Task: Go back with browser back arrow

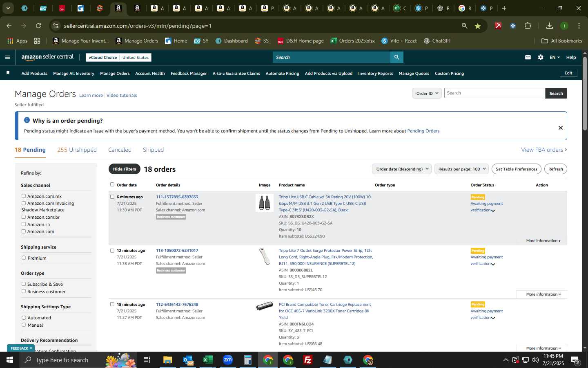Action: click(x=9, y=26)
